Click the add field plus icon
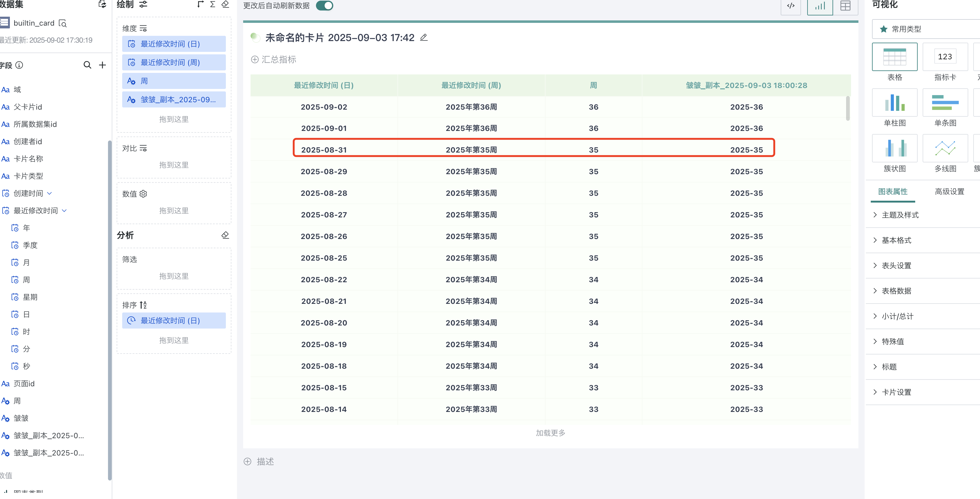The width and height of the screenshot is (980, 499). (x=102, y=65)
